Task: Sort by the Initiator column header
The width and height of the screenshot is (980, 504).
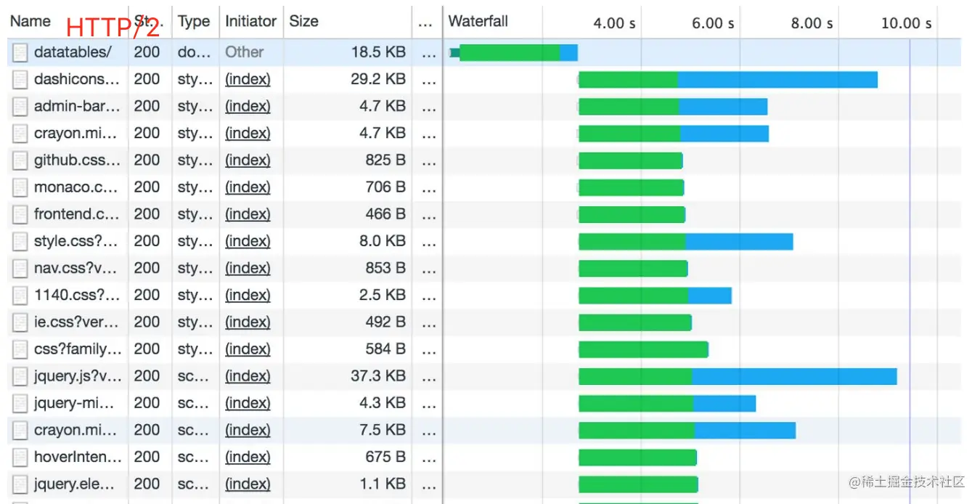Action: pos(250,21)
